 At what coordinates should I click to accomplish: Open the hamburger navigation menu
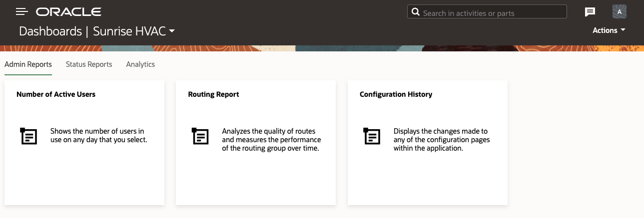21,11
